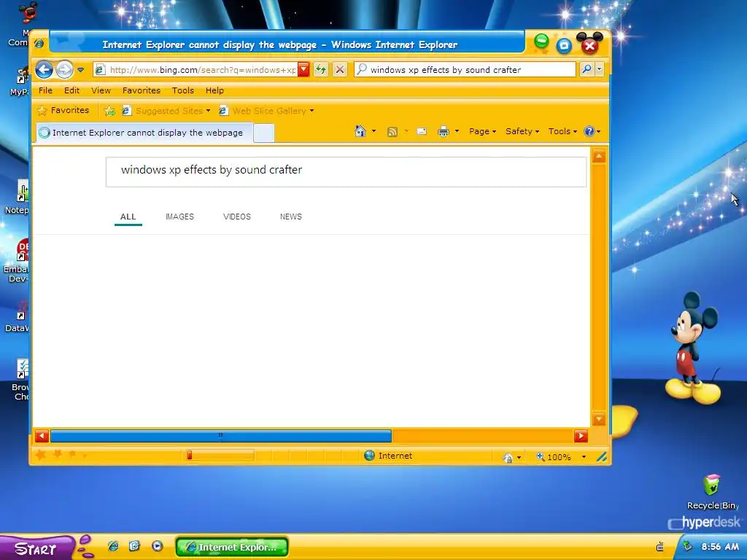747x560 pixels.
Task: Click Show Desktop quick launch icon
Action: coord(135,545)
